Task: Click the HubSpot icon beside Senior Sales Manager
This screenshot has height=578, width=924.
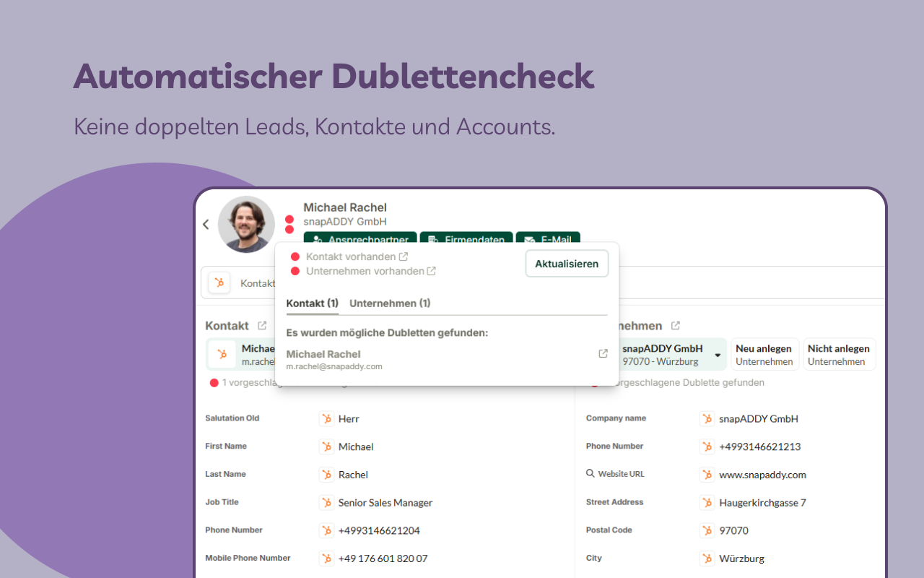Action: tap(327, 502)
